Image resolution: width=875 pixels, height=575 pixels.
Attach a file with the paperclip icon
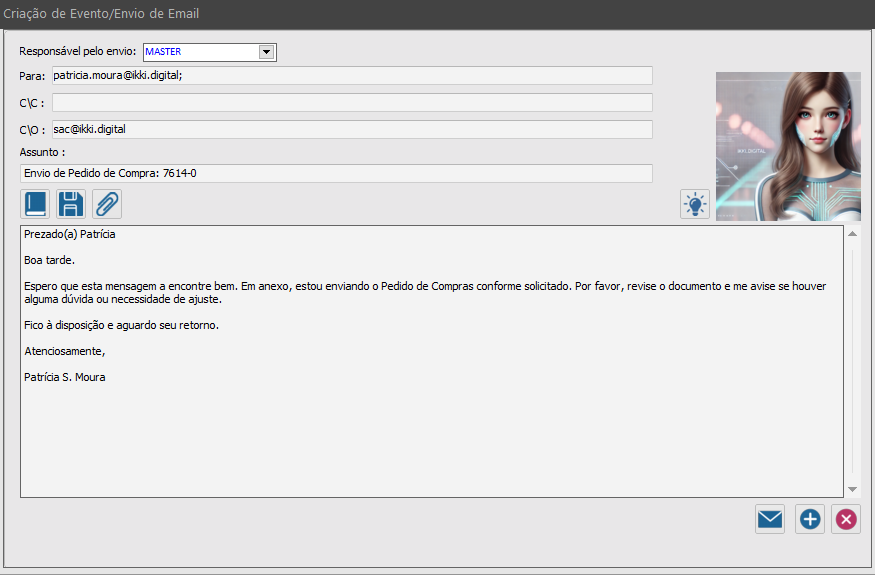point(107,204)
